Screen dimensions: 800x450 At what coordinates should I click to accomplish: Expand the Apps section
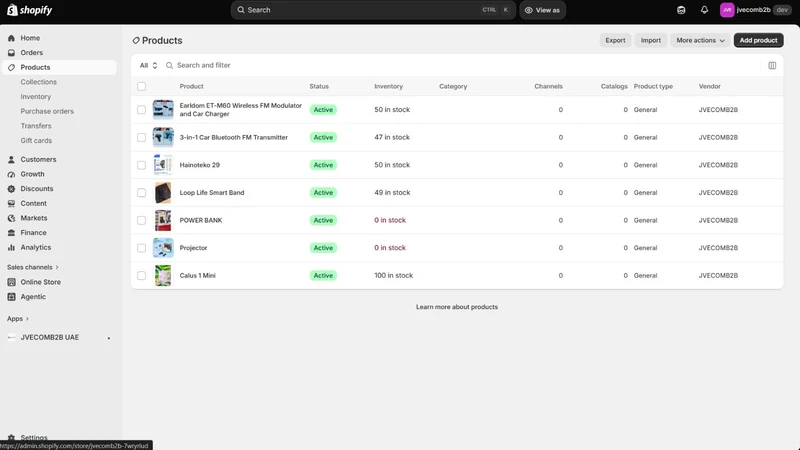18,319
